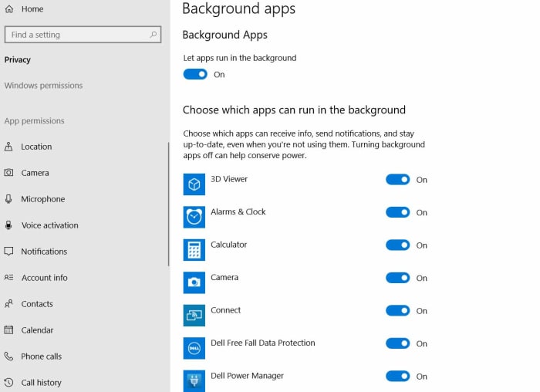
Task: Click the Connect app icon
Action: coord(194,316)
